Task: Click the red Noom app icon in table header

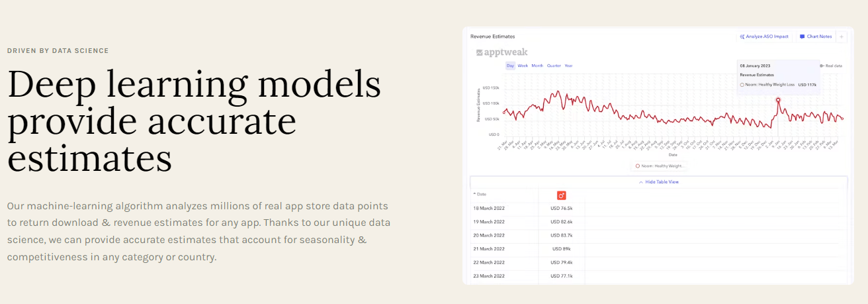Action: (x=562, y=195)
